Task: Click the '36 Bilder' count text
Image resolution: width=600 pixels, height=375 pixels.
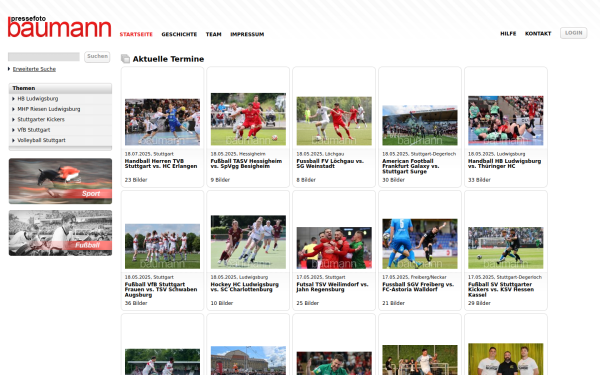Action: [136, 303]
